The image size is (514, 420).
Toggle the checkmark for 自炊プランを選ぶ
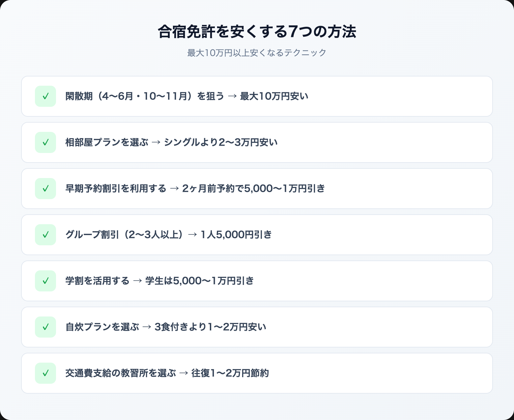tap(45, 327)
